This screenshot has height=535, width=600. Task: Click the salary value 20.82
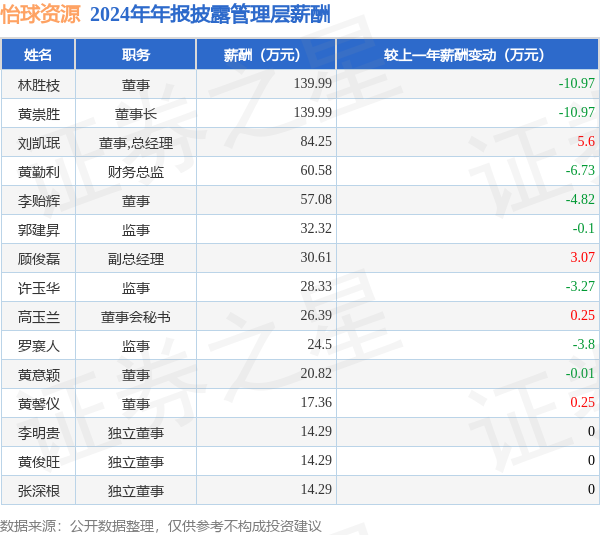click(316, 374)
